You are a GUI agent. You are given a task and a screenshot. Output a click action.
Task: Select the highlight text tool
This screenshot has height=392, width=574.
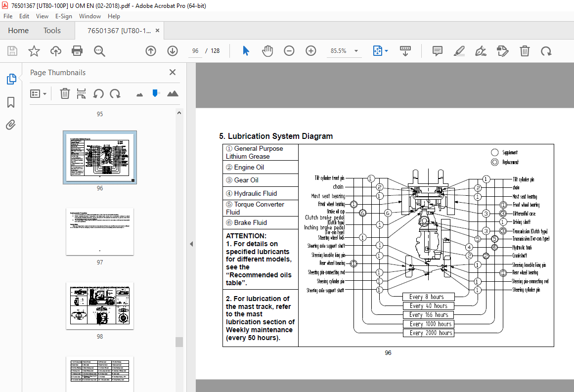459,51
